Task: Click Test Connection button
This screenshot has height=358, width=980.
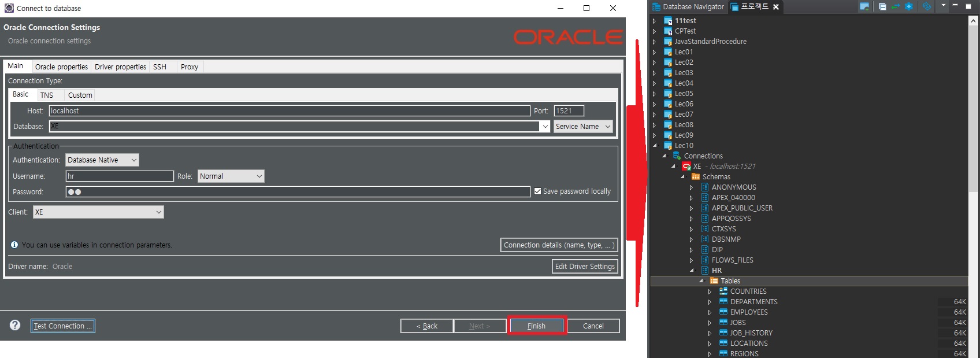Action: pyautogui.click(x=62, y=326)
